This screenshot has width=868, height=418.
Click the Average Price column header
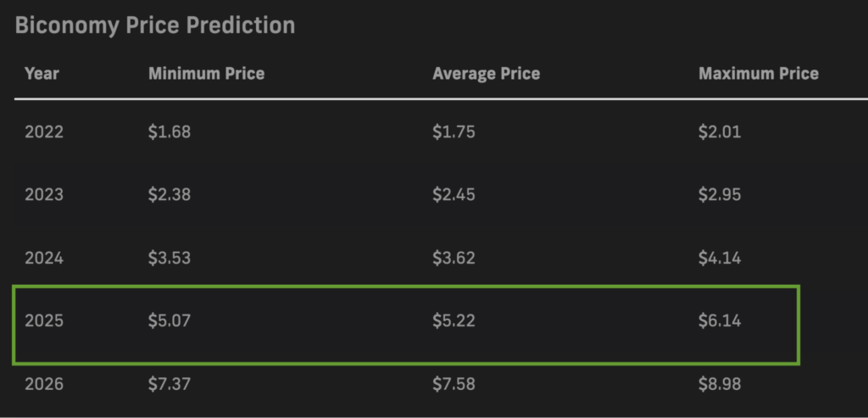[486, 73]
